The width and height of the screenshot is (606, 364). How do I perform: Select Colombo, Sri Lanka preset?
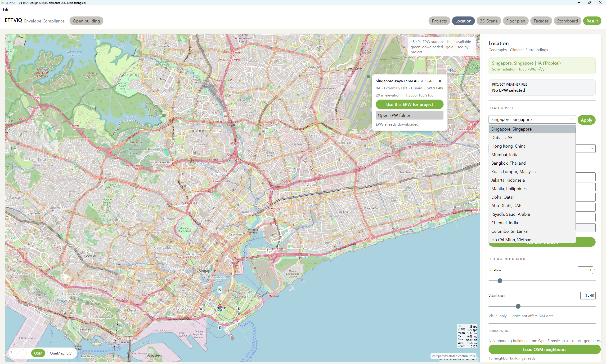(532, 231)
